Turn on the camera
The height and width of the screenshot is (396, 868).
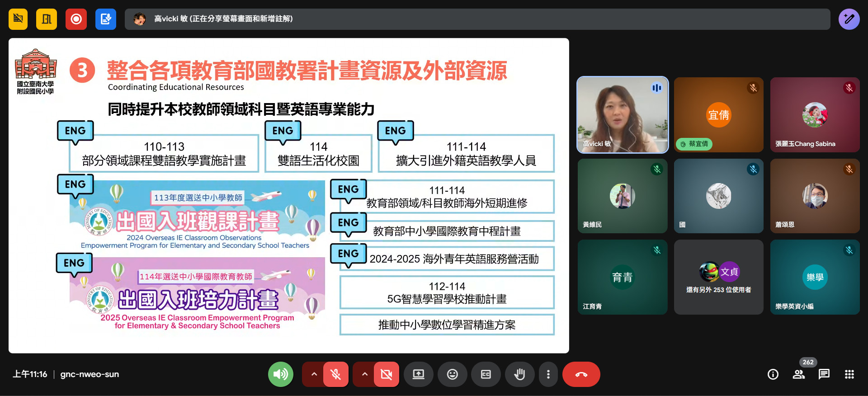[x=386, y=374]
